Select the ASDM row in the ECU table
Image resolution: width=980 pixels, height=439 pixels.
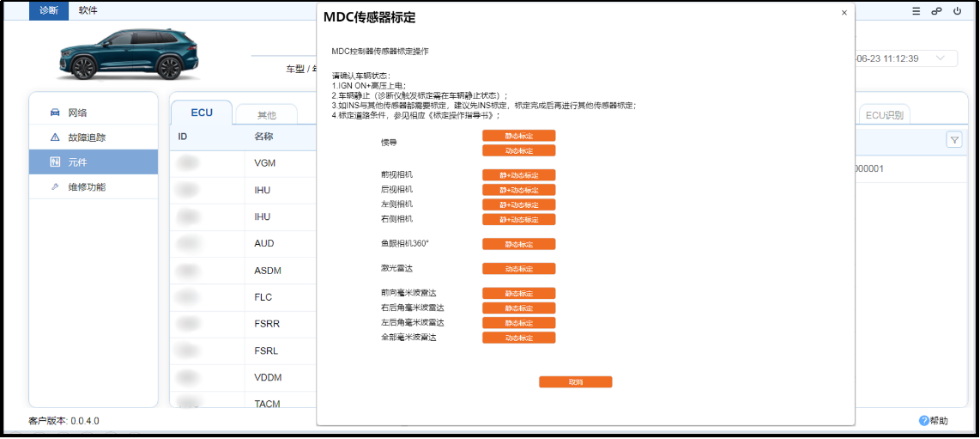[x=243, y=270]
